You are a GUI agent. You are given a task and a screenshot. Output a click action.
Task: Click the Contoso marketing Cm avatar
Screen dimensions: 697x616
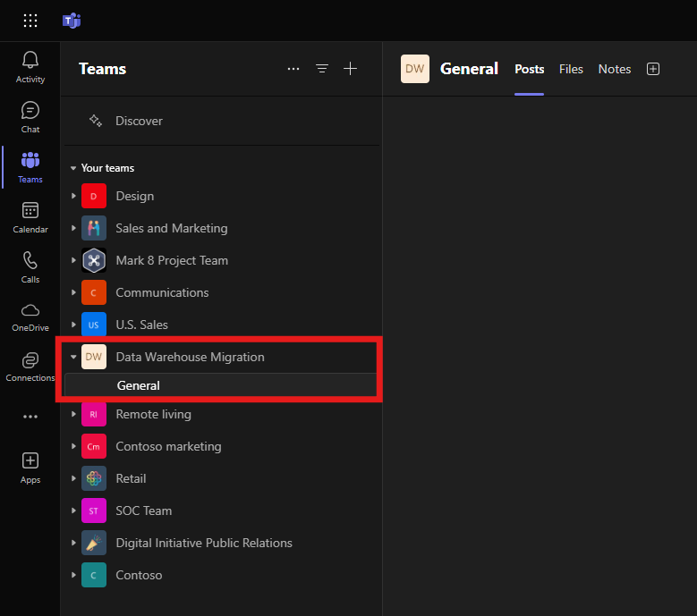pyautogui.click(x=94, y=446)
